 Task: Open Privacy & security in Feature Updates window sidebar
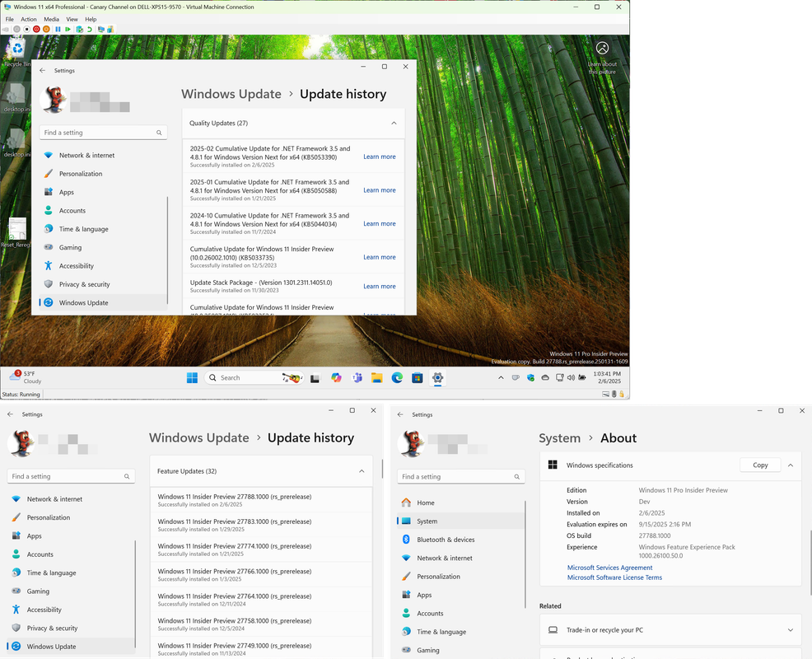point(71,628)
